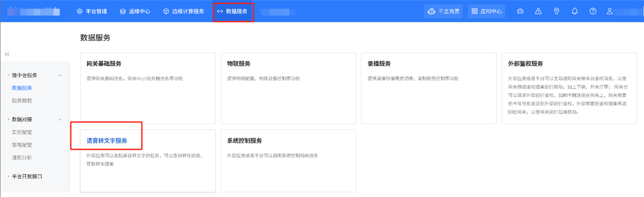The height and width of the screenshot is (197, 644).
Task: Open the location pin icon
Action: coord(557,11)
